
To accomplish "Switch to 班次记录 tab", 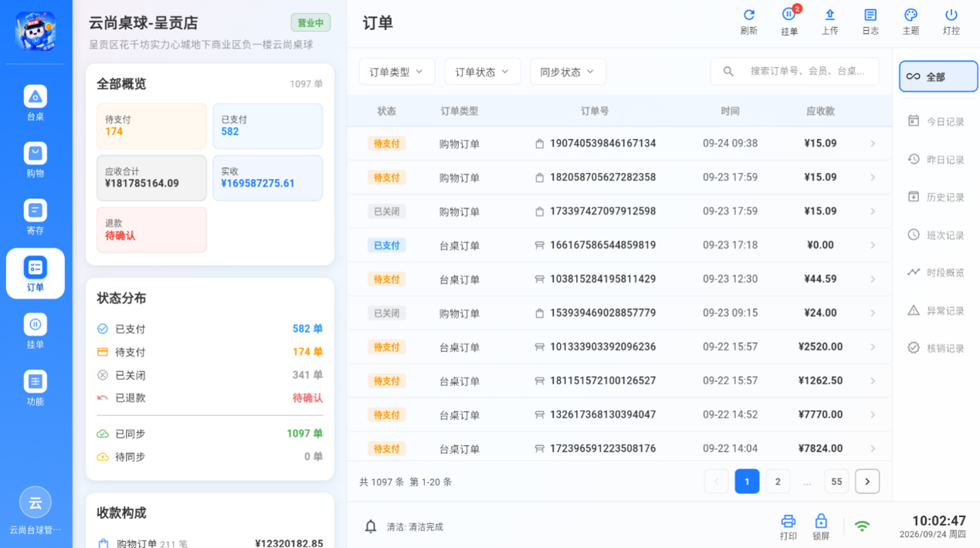I will [936, 235].
